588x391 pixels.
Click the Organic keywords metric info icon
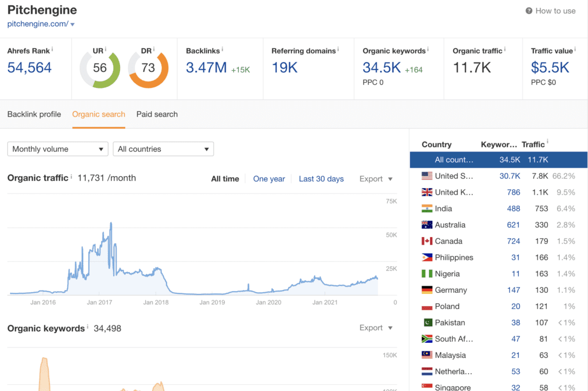coord(428,49)
